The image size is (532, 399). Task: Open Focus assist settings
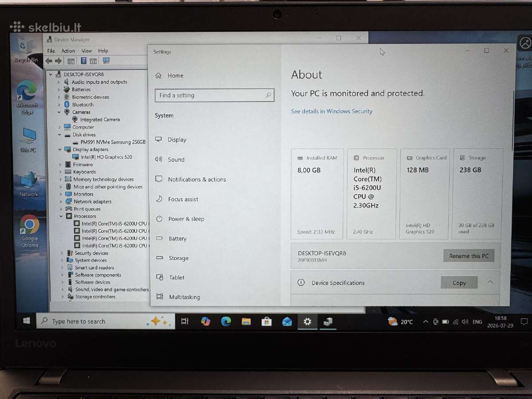[183, 199]
